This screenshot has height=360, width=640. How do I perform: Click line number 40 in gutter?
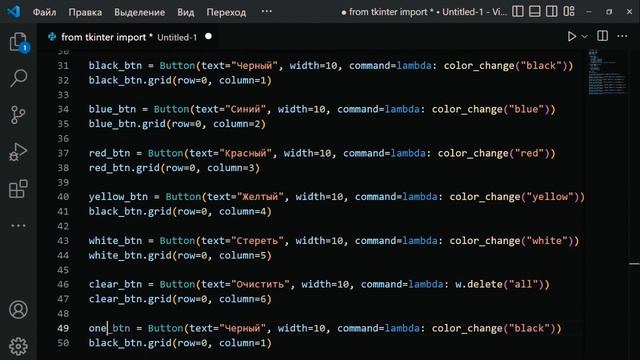(x=63, y=197)
